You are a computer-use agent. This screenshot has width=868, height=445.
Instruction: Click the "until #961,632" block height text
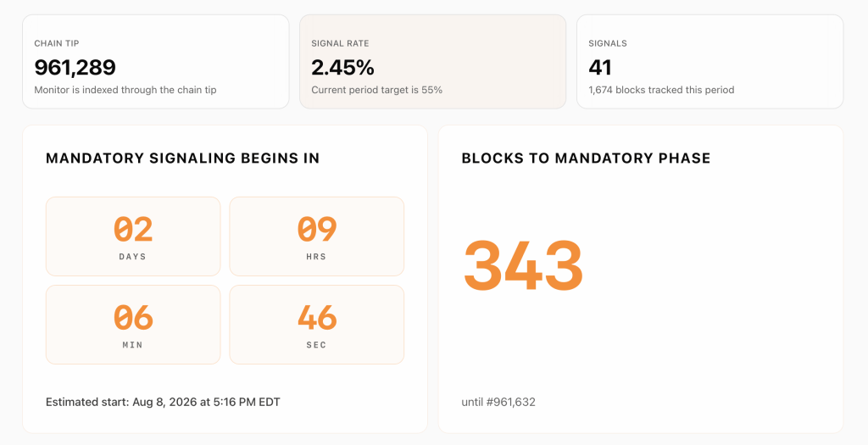pyautogui.click(x=498, y=403)
